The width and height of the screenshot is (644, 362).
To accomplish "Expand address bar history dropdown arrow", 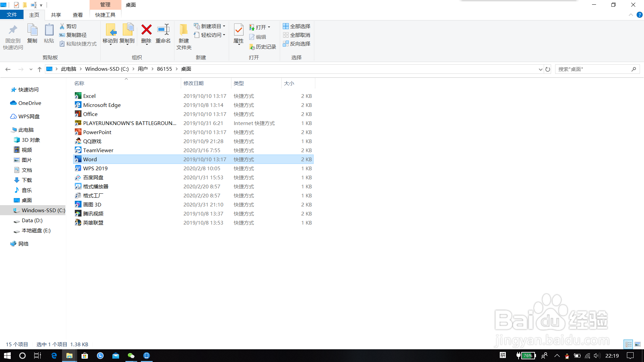I will point(540,69).
